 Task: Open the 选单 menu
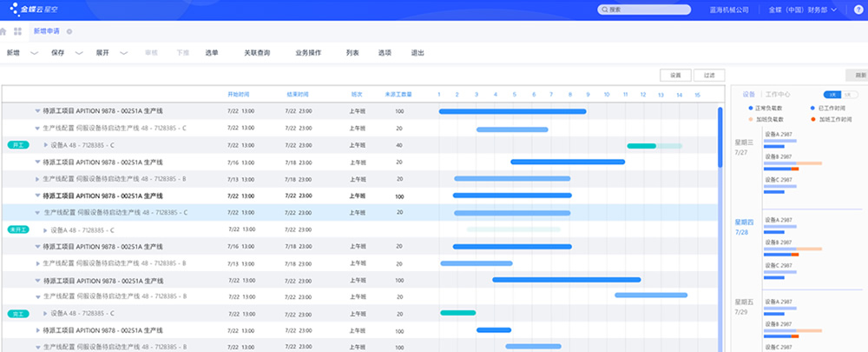coord(212,53)
